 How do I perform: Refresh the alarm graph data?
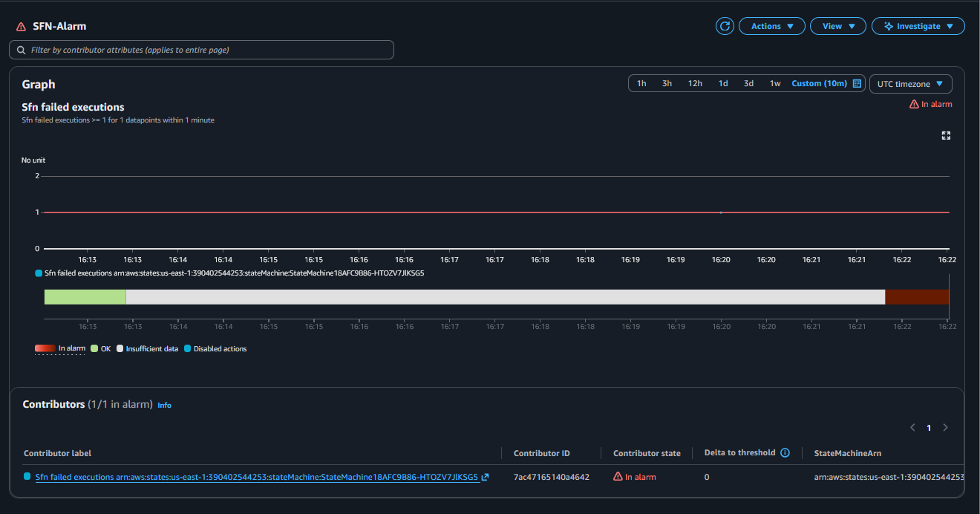pos(724,25)
